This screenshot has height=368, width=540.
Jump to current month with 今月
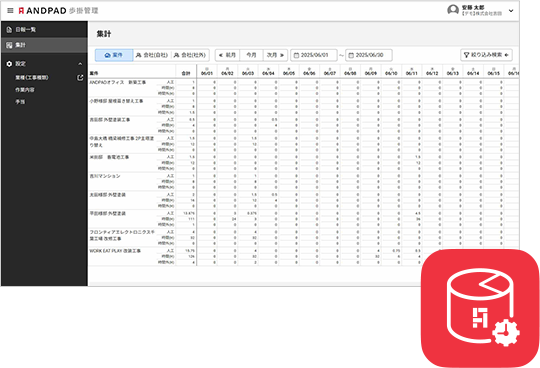(251, 55)
